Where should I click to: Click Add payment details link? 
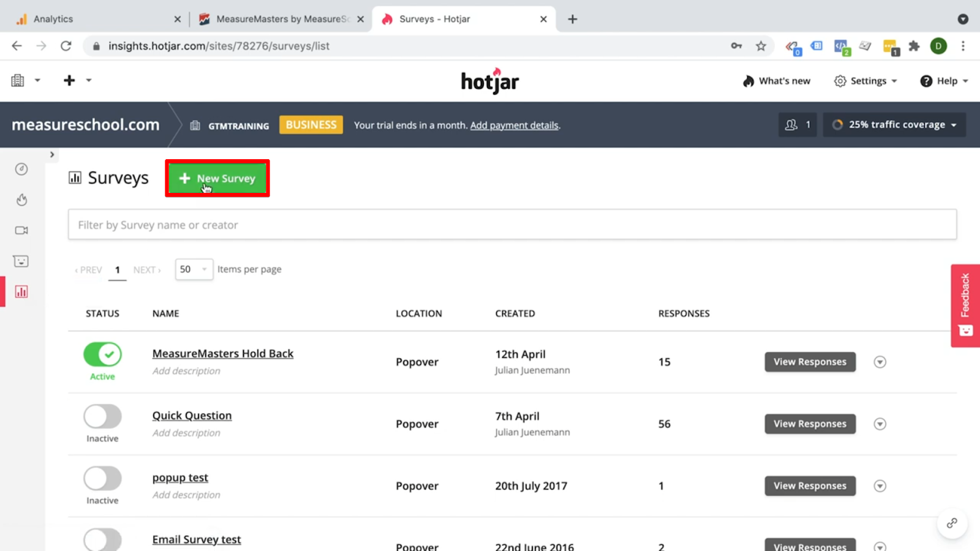[x=514, y=125]
